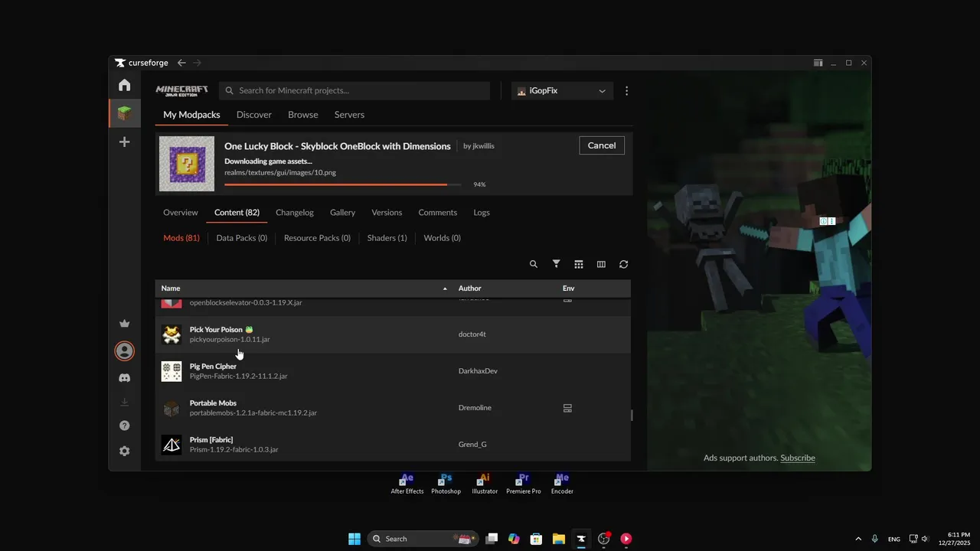Select the Mods (81) filter
The image size is (980, 551).
click(181, 238)
